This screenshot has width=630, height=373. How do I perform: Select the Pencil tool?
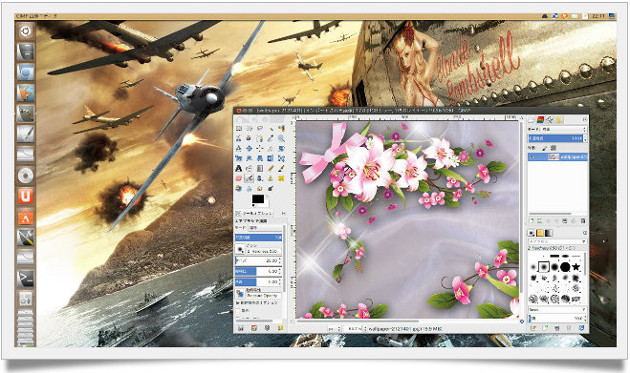[x=270, y=168]
